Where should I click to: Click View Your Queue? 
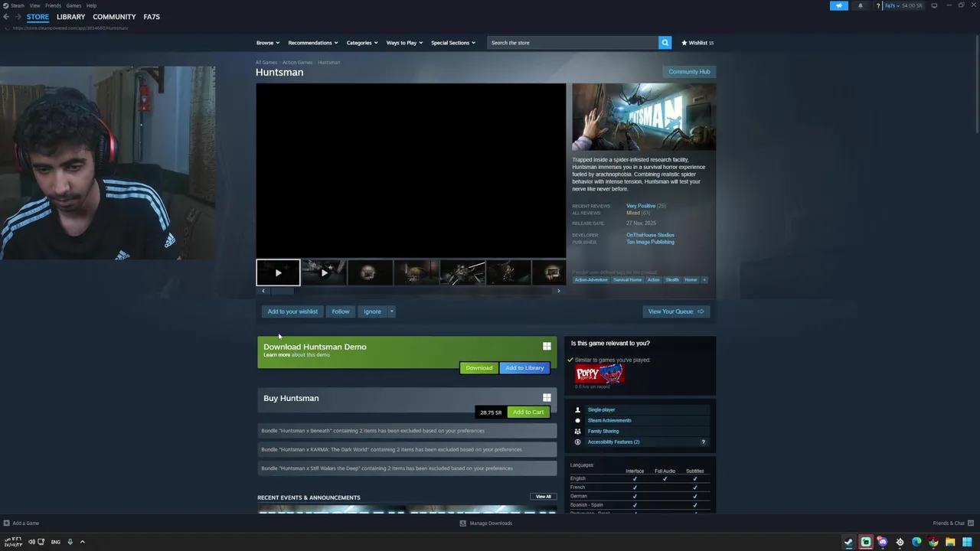tap(676, 311)
